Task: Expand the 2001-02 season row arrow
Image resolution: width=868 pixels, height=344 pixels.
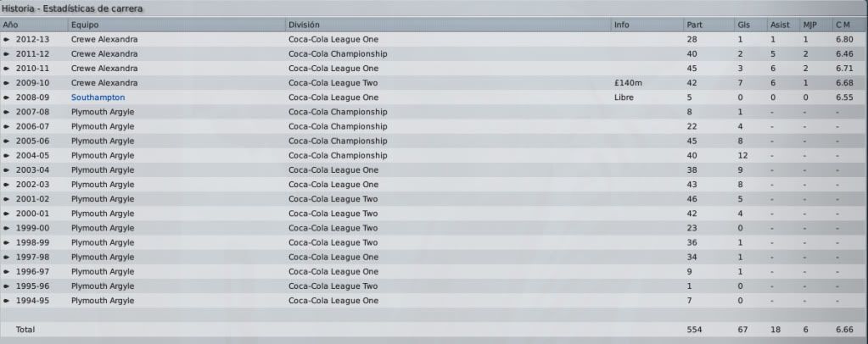Action: click(7, 199)
